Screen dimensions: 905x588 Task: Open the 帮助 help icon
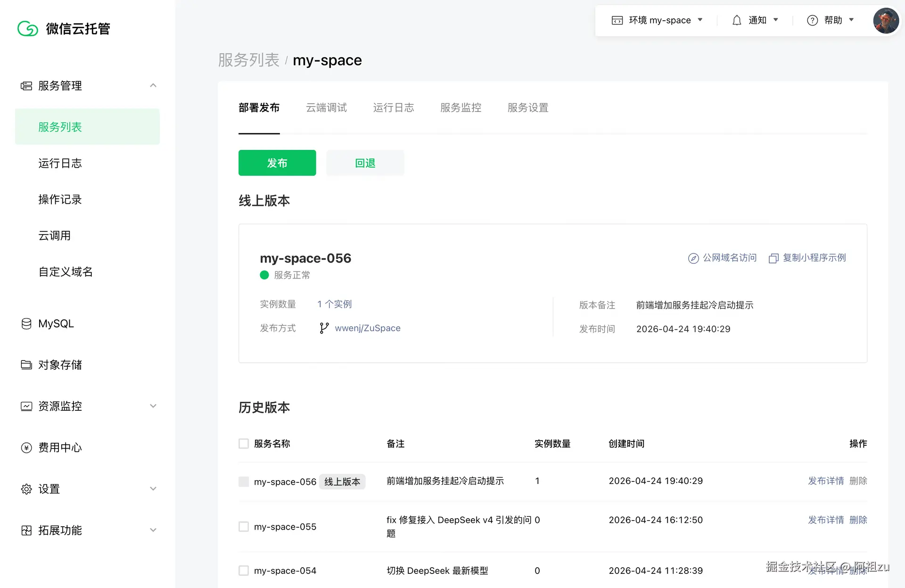tap(812, 20)
